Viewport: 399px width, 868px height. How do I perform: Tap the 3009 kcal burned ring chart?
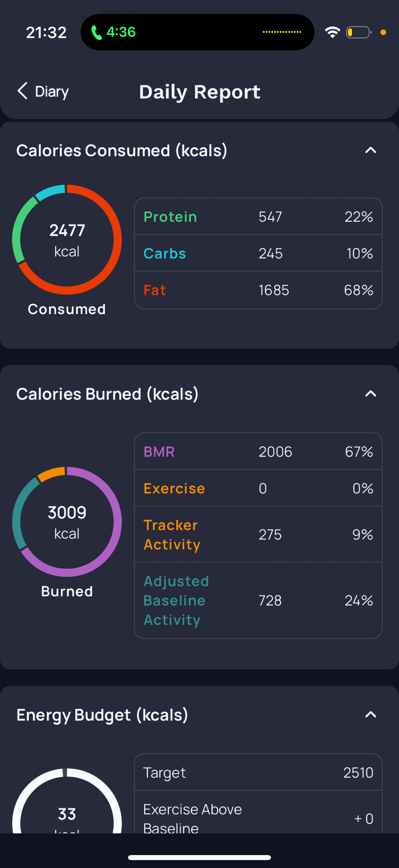pyautogui.click(x=67, y=522)
